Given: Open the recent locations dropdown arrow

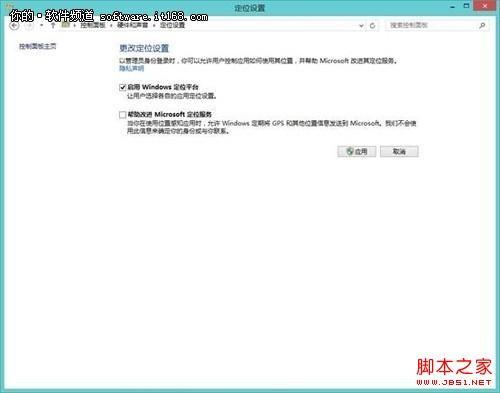Looking at the screenshot, I should 42,25.
